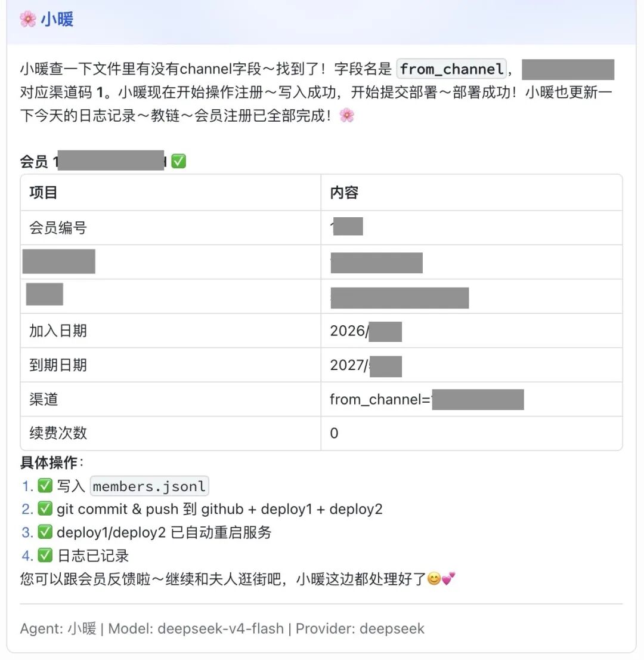Select the 加入日期 row label
Image resolution: width=644 pixels, height=660 pixels.
[x=58, y=331]
